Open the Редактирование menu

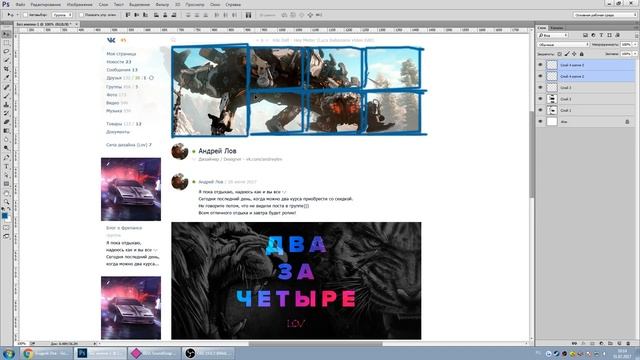tap(46, 4)
